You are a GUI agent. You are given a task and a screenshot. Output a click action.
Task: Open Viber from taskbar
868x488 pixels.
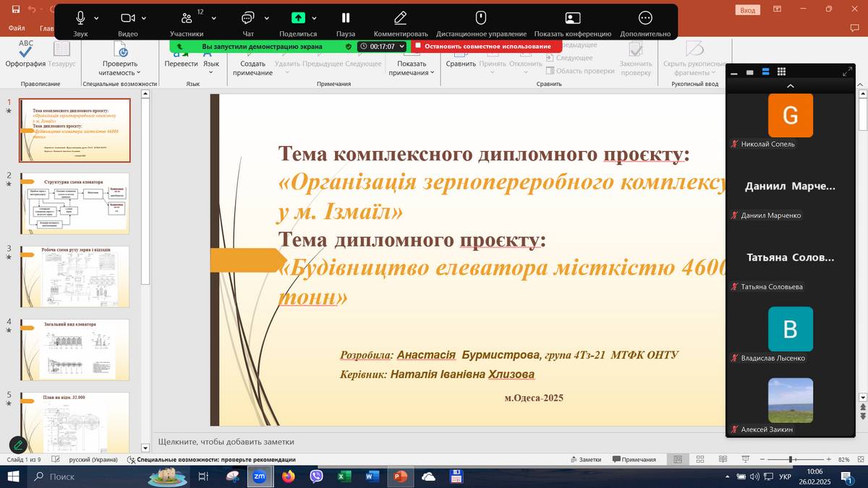pyautogui.click(x=316, y=476)
